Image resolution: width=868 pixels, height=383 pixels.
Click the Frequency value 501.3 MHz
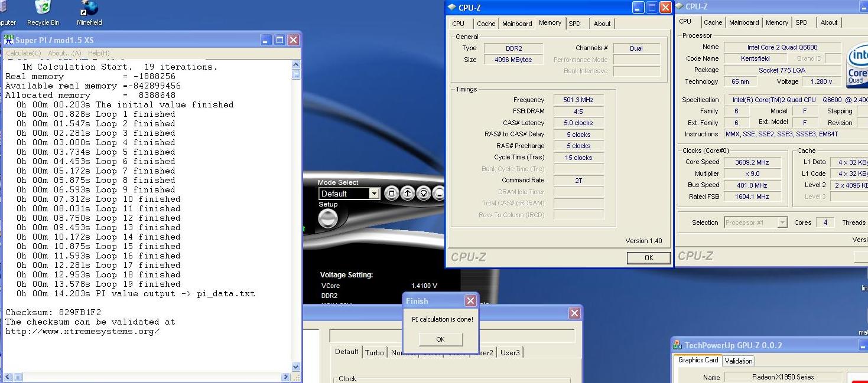click(x=578, y=100)
